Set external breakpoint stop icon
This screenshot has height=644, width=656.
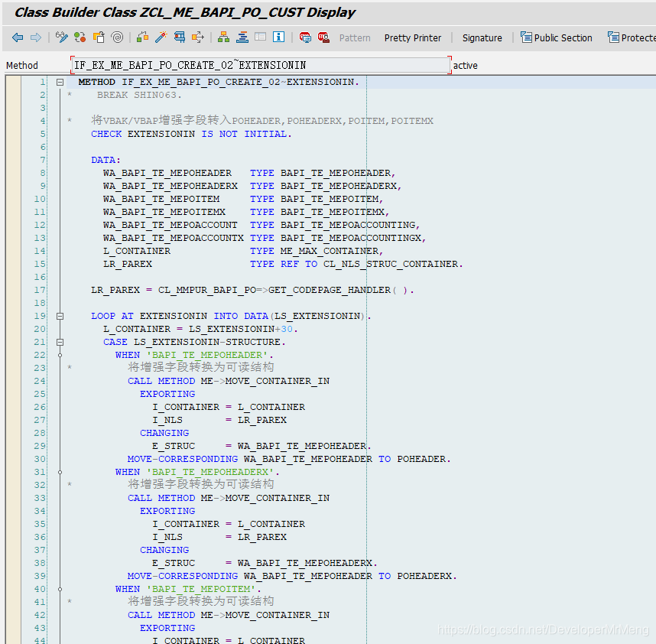323,37
